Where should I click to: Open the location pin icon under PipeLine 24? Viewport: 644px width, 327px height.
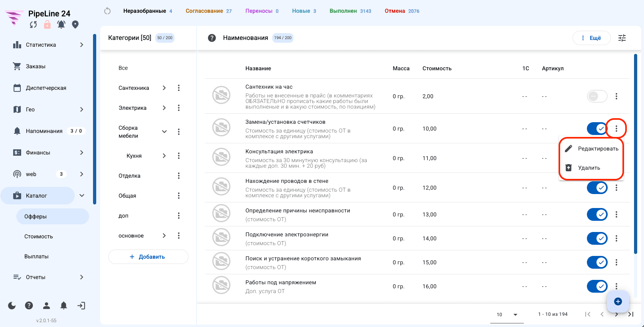tap(75, 25)
